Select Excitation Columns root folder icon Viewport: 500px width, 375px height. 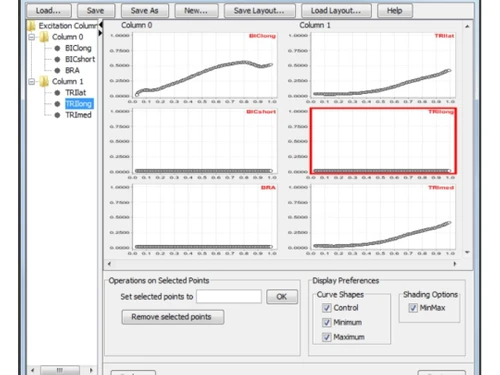coord(31,26)
